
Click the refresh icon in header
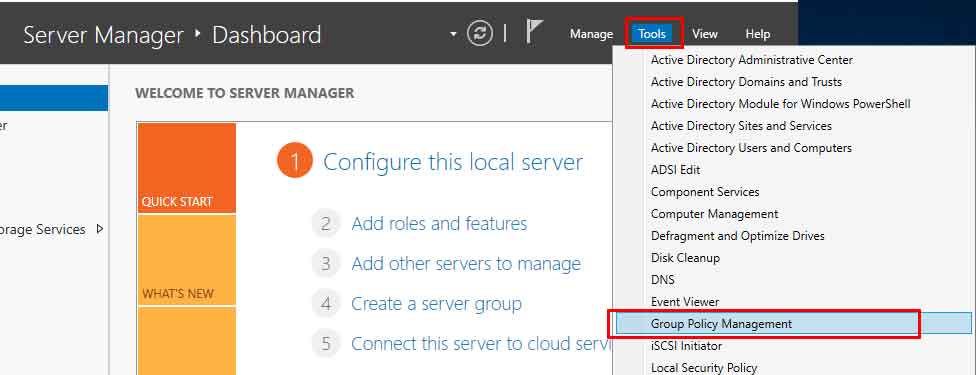(479, 34)
